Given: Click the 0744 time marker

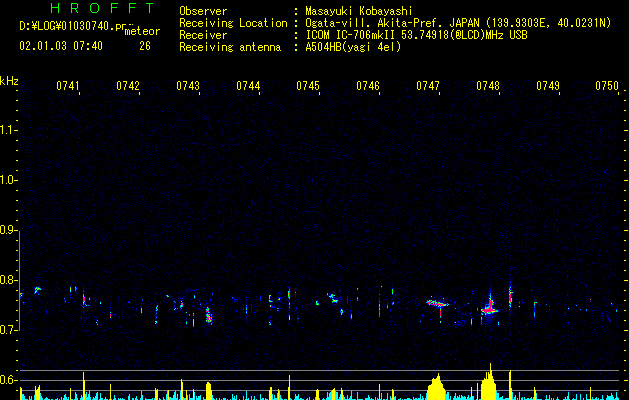Looking at the screenshot, I should click(248, 85).
